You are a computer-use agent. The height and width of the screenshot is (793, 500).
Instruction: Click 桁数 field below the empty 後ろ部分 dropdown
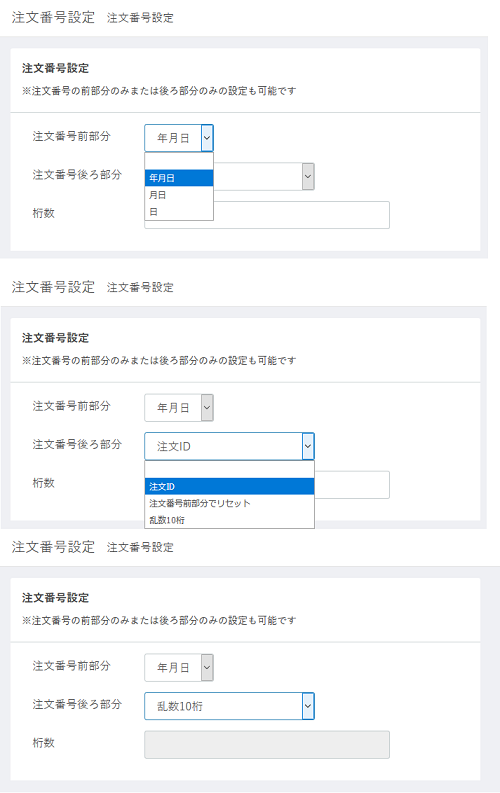coord(267,215)
